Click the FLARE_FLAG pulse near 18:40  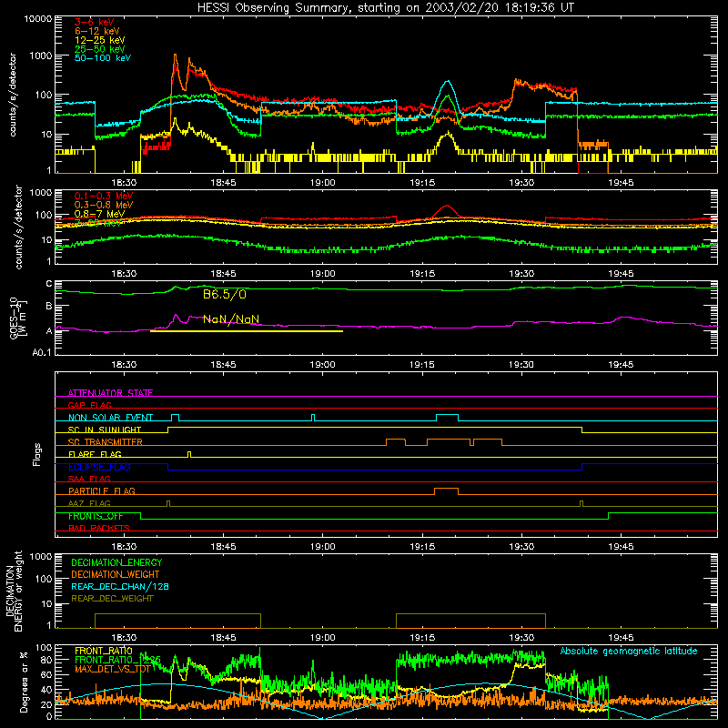pos(189,452)
